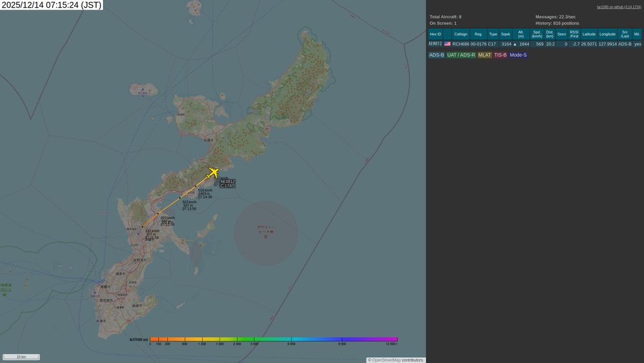Click track label 393 km/h at 07:12:58
Screen dimensions: 644x363
pos(167,221)
